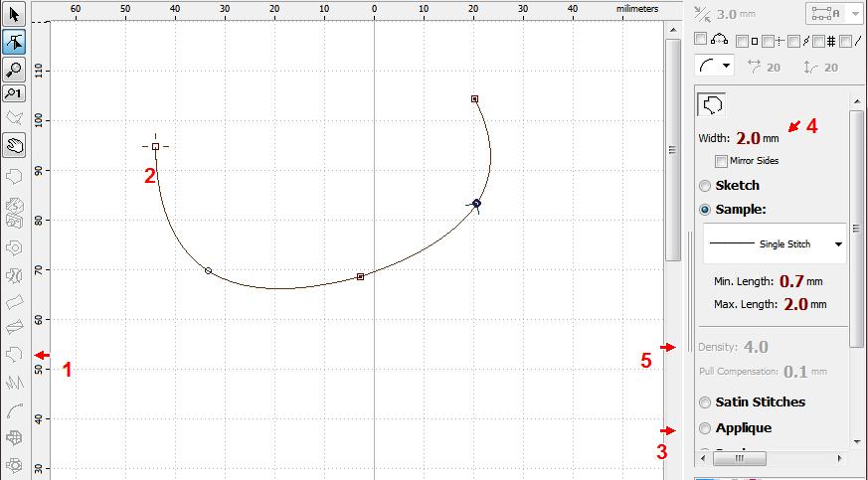The width and height of the screenshot is (868, 480).
Task: Click the outline shape icon in properties panel
Action: (x=713, y=104)
